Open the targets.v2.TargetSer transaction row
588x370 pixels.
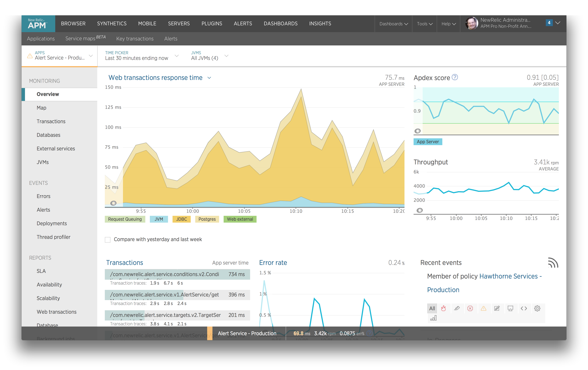pos(177,315)
